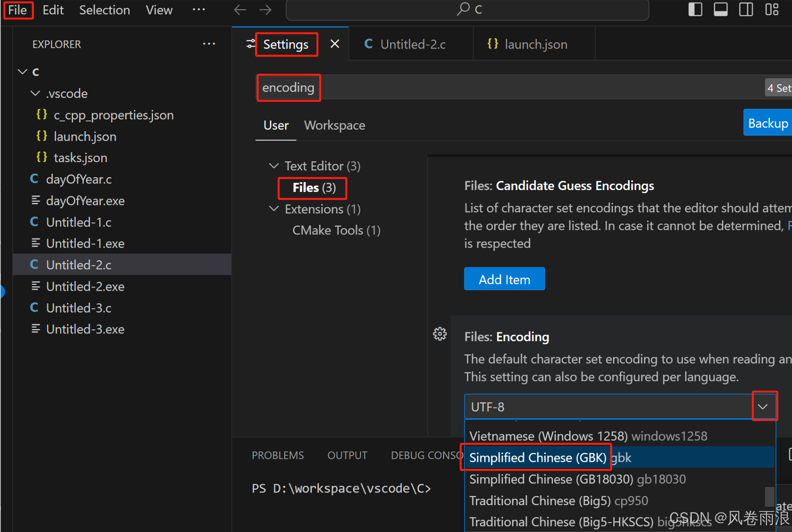This screenshot has width=792, height=532.
Task: Collapse Extensions settings group
Action: click(274, 209)
